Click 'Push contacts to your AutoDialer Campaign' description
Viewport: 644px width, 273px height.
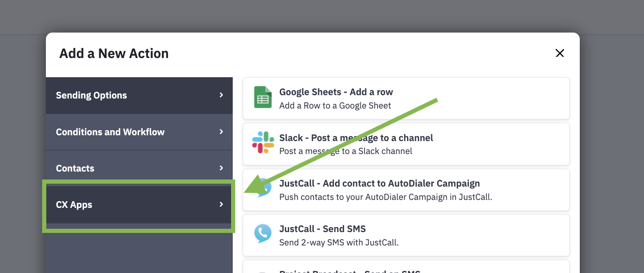(x=385, y=197)
